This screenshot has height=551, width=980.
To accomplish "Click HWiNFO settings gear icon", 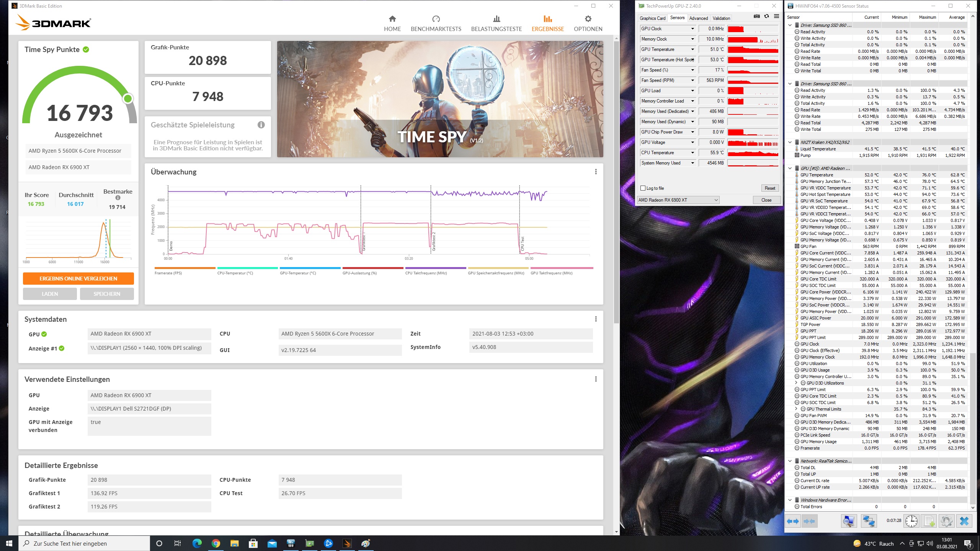I will tap(946, 521).
